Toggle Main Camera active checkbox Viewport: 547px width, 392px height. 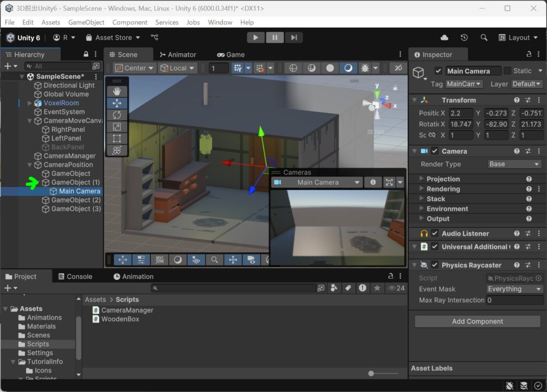(438, 71)
